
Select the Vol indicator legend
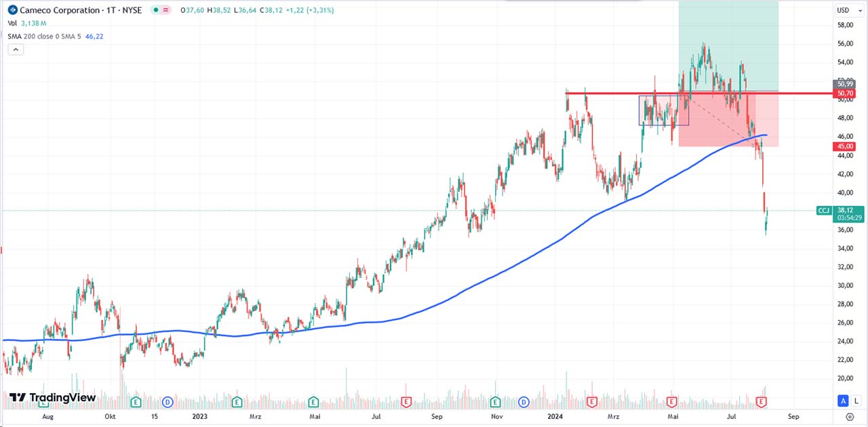(x=12, y=23)
